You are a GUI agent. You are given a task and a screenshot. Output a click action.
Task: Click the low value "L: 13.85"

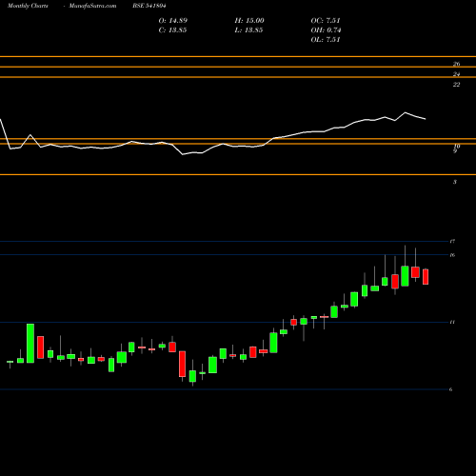(248, 30)
